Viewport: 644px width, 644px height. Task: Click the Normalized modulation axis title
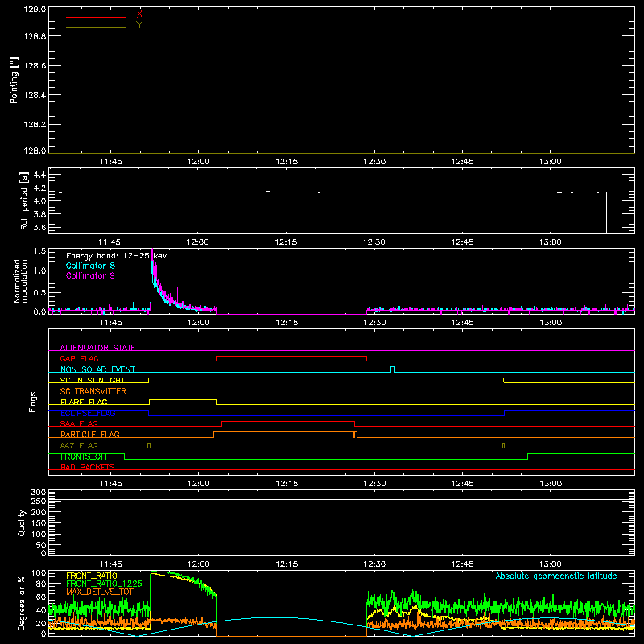click(x=20, y=281)
